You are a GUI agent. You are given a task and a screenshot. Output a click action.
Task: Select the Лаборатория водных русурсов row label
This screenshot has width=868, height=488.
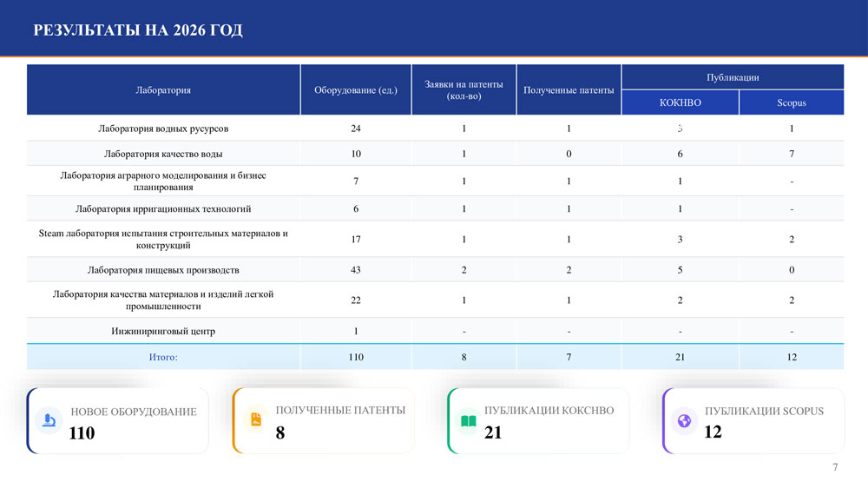coord(163,129)
